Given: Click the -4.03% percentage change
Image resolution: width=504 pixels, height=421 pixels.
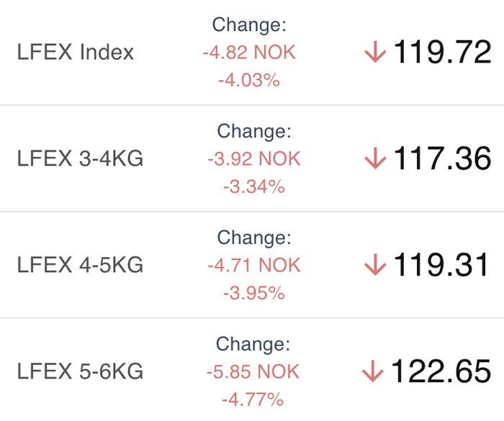Looking at the screenshot, I should point(249,81).
